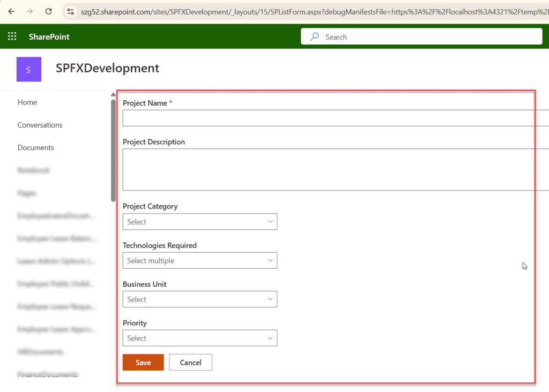Click the Project Description label
549x392 pixels.
pos(154,142)
